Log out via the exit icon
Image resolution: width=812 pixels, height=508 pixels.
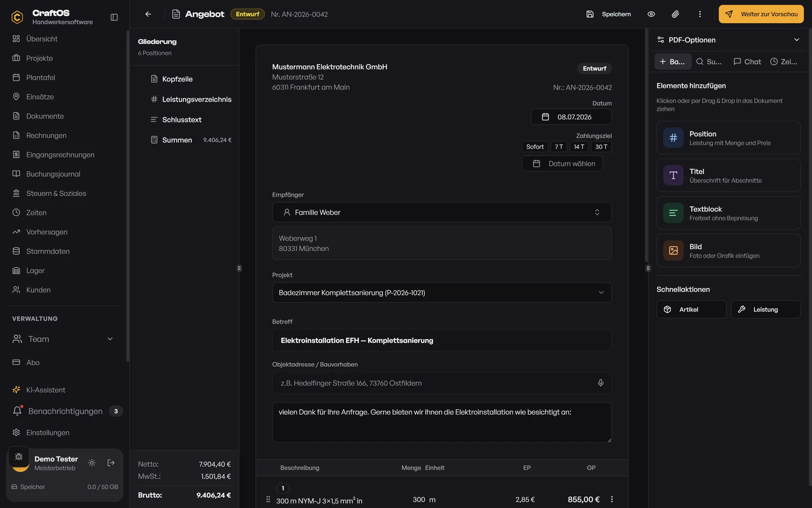point(111,463)
